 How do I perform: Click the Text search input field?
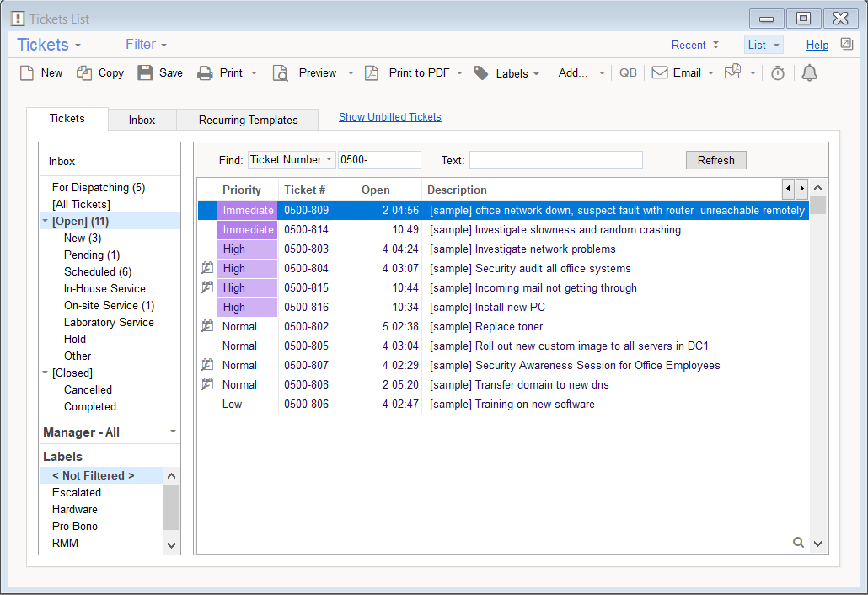click(555, 160)
